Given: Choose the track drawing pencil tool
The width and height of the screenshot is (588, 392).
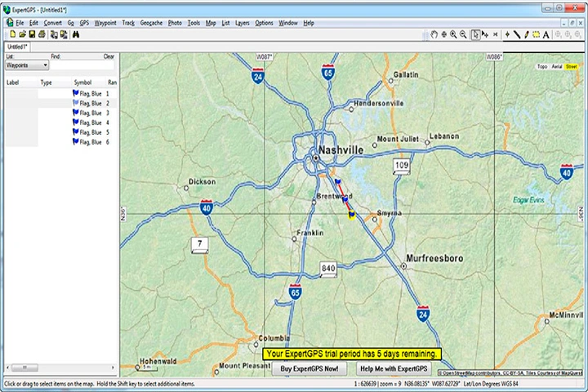Looking at the screenshot, I should pyautogui.click(x=527, y=35).
